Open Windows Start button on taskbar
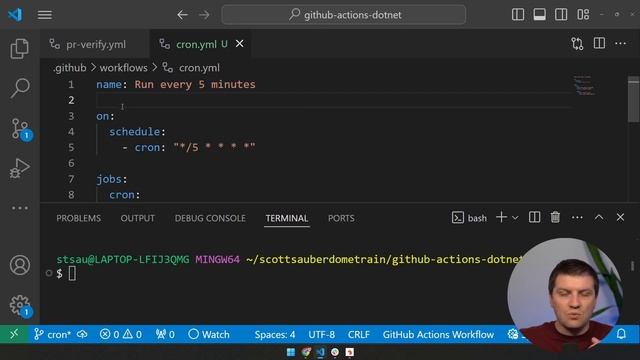Image resolution: width=640 pixels, height=360 pixels. coord(291,352)
